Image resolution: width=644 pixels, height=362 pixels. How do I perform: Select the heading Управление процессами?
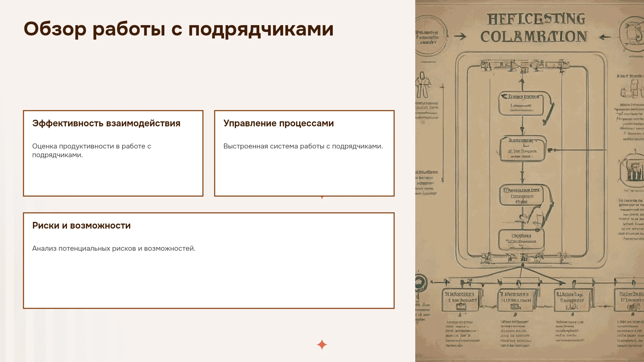pyautogui.click(x=278, y=123)
